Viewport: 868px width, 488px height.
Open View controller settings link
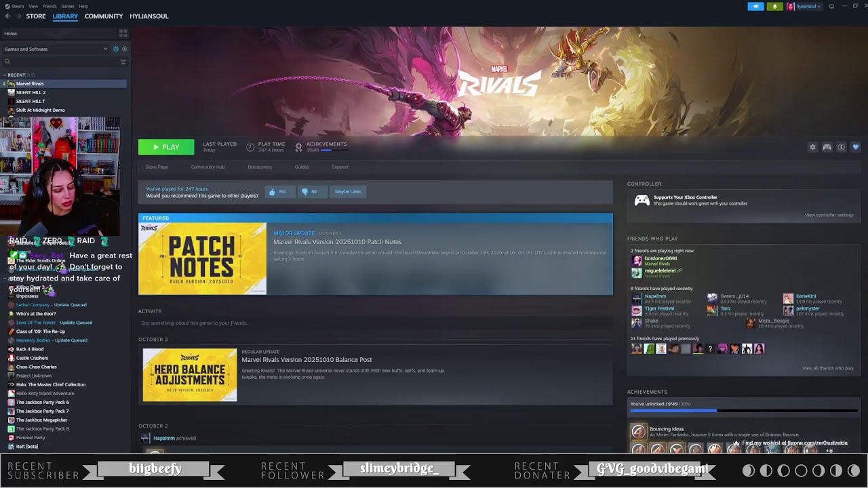tap(829, 215)
